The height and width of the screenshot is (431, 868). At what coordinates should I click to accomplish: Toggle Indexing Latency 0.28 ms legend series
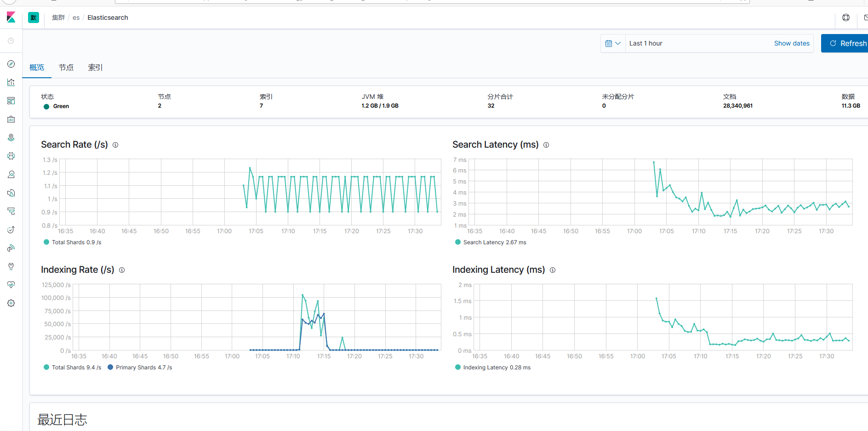(x=493, y=368)
